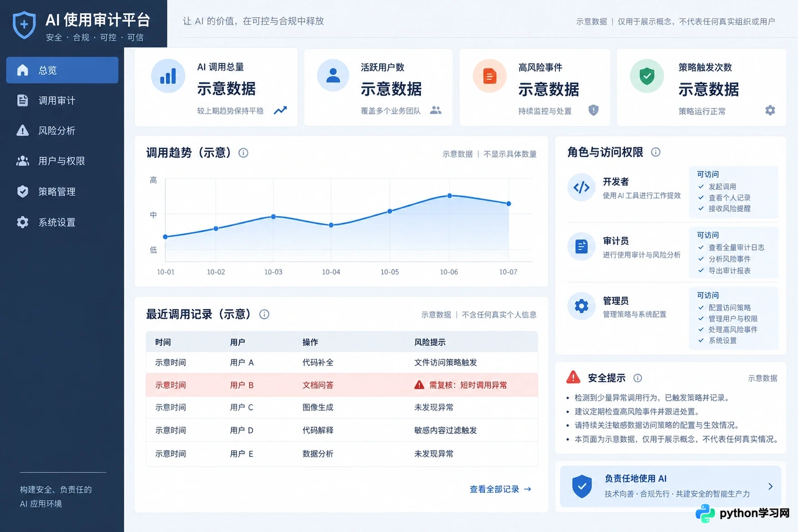
Task: Click 数据分析 in the 用户 E row
Action: point(318,453)
